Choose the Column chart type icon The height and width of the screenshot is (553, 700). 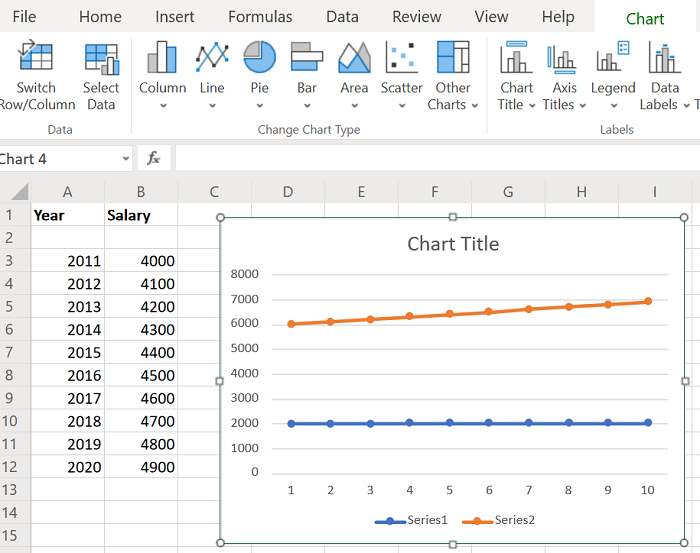coord(162,59)
